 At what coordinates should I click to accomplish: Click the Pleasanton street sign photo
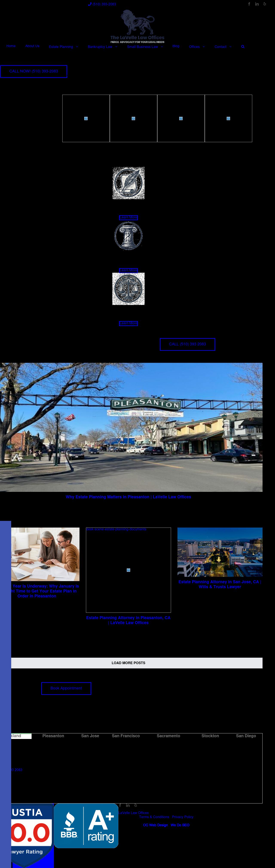[x=131, y=427]
